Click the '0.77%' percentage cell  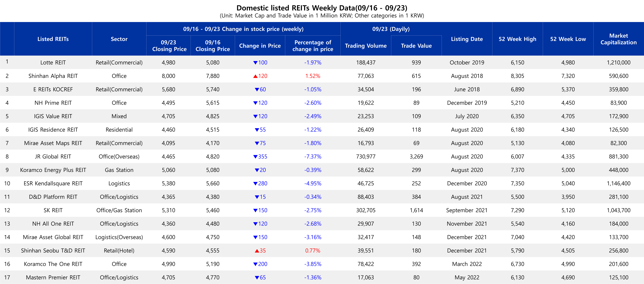pyautogui.click(x=313, y=251)
